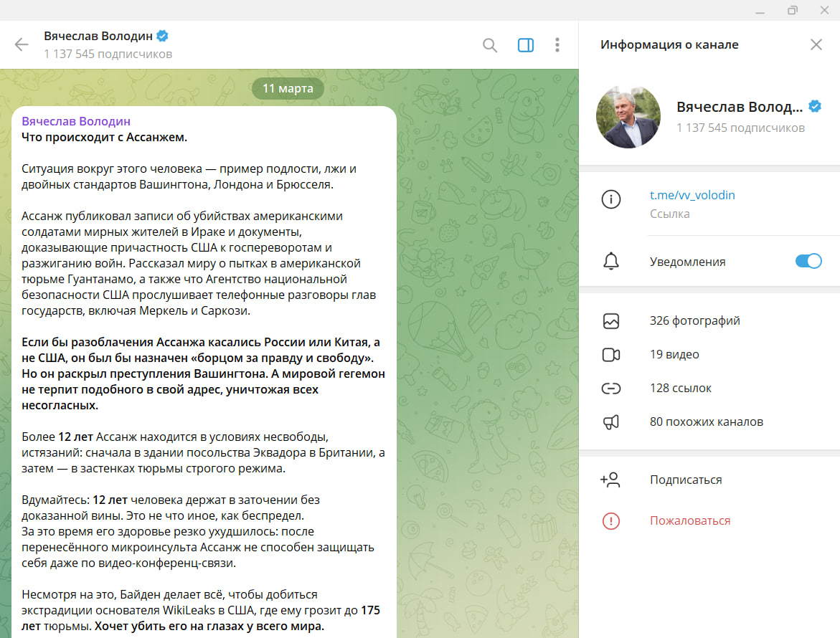Maximize the Telegram window
The image size is (840, 638).
pos(793,10)
